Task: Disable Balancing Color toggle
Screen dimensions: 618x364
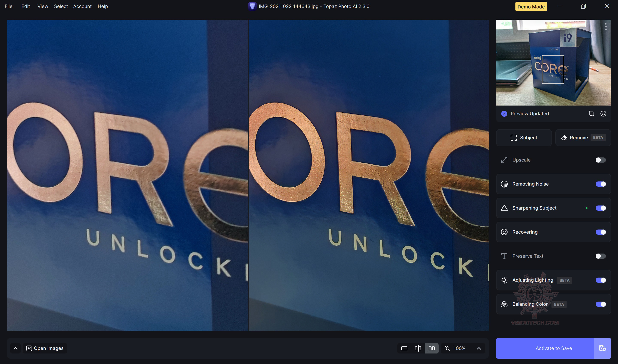Action: [x=600, y=304]
